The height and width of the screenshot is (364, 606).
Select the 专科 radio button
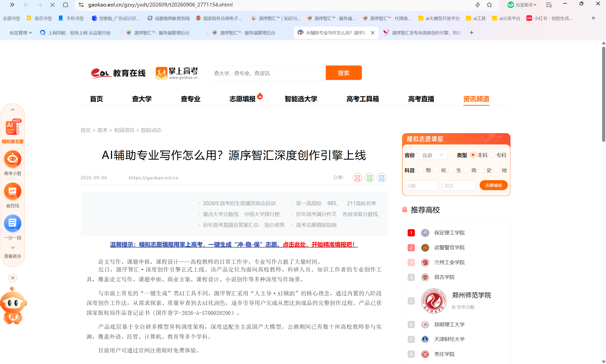click(x=492, y=155)
